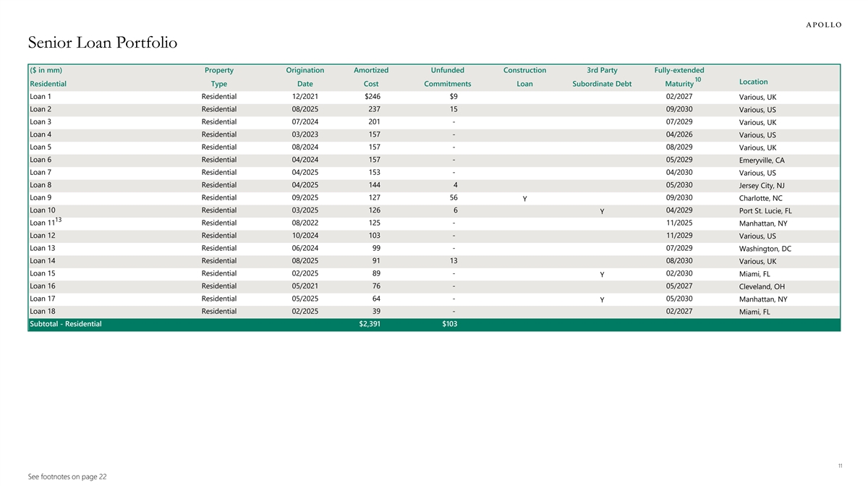Click the Fully-extended Maturity column header
868x488 pixels.
click(678, 77)
